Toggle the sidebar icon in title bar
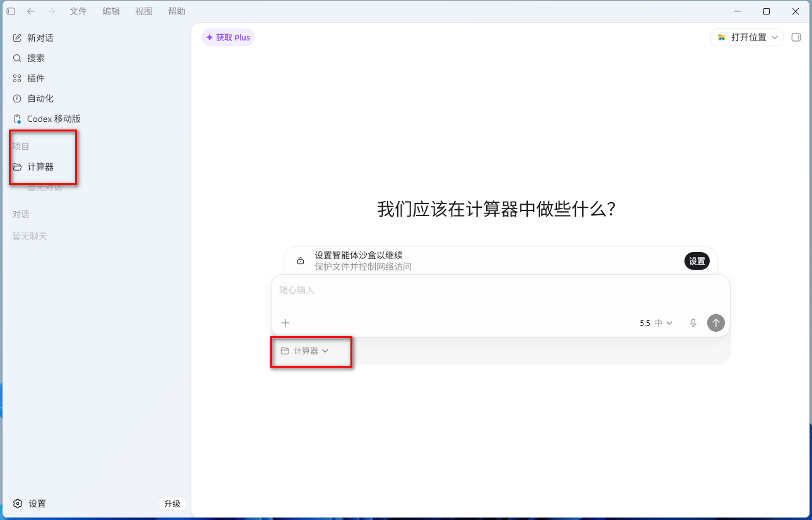The width and height of the screenshot is (812, 520). (x=11, y=11)
